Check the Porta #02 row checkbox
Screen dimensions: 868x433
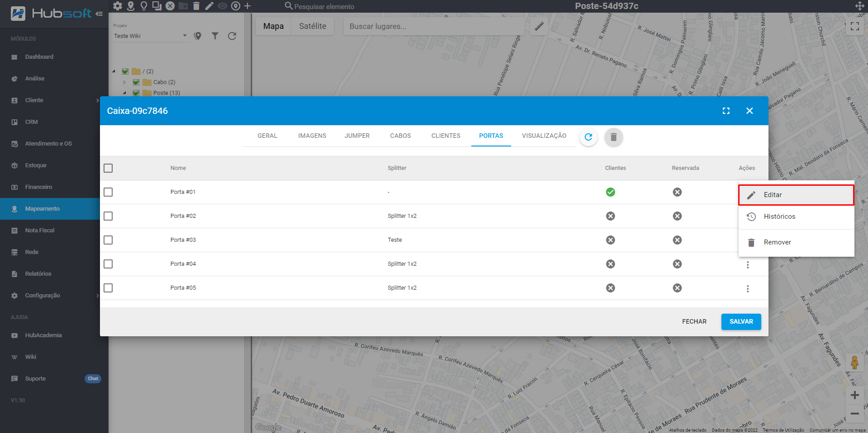(x=108, y=216)
